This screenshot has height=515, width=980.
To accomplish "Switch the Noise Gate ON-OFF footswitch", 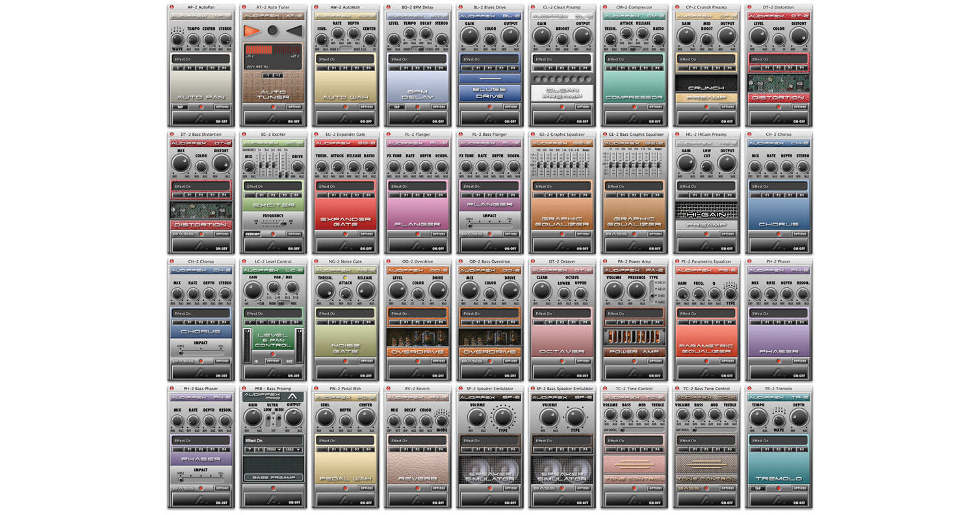I will pyautogui.click(x=345, y=373).
